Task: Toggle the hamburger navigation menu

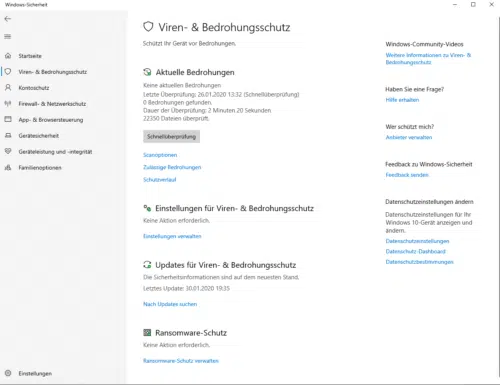Action: click(x=8, y=36)
